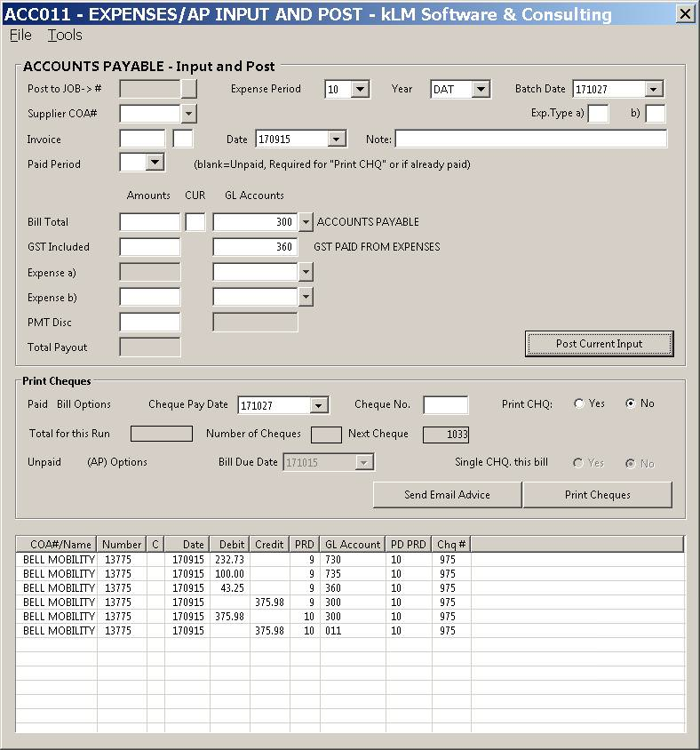Viewport: 700px width, 750px height.
Task: Click the PRD column header
Action: tap(305, 545)
